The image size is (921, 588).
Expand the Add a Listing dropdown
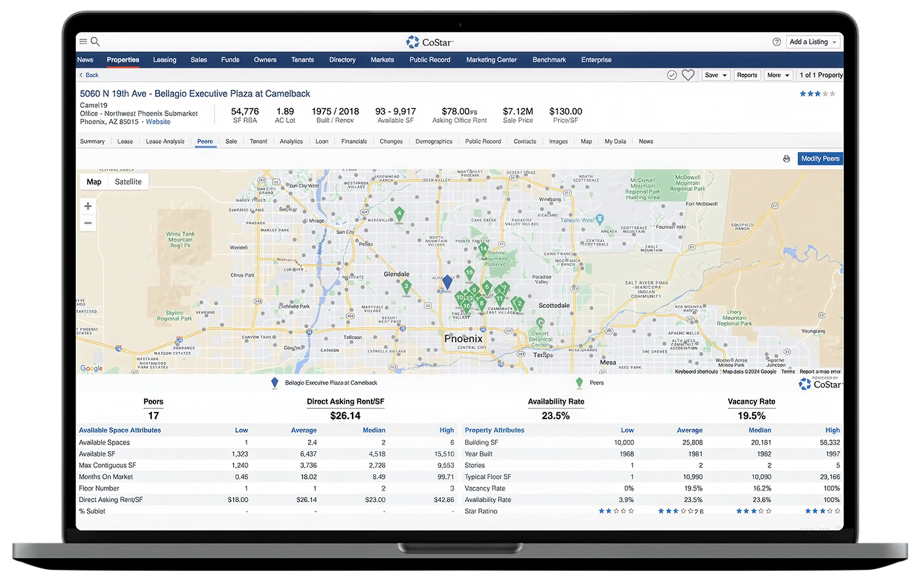[x=814, y=42]
